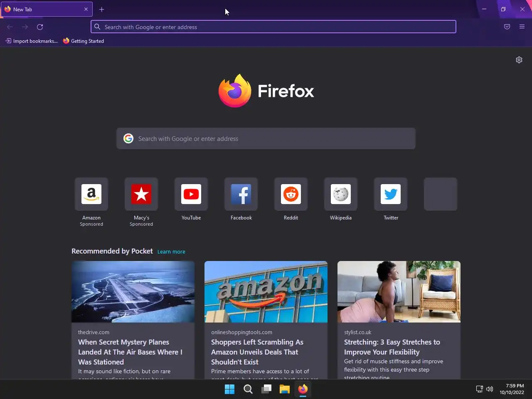
Task: Open the clock showing 7:59 PM
Action: click(x=512, y=389)
